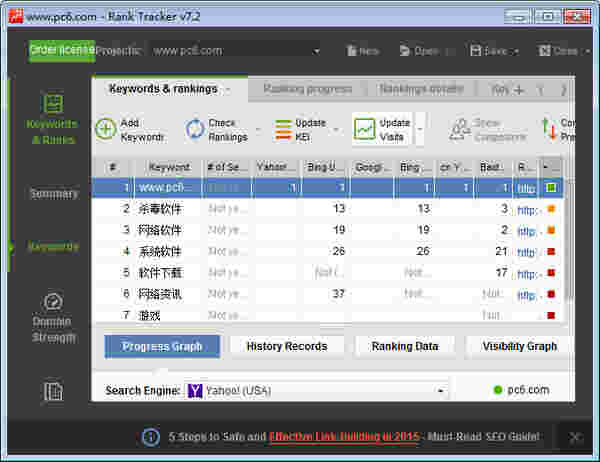Screen dimensions: 600x462
Task: Open the Search Engine Yahoo! (USA) dropdown
Action: click(316, 391)
